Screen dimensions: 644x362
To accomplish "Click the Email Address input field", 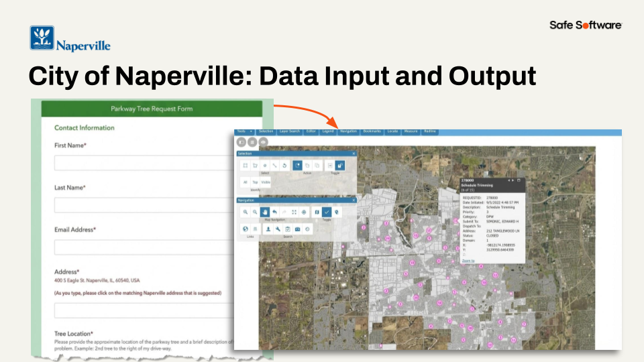I will [x=144, y=247].
